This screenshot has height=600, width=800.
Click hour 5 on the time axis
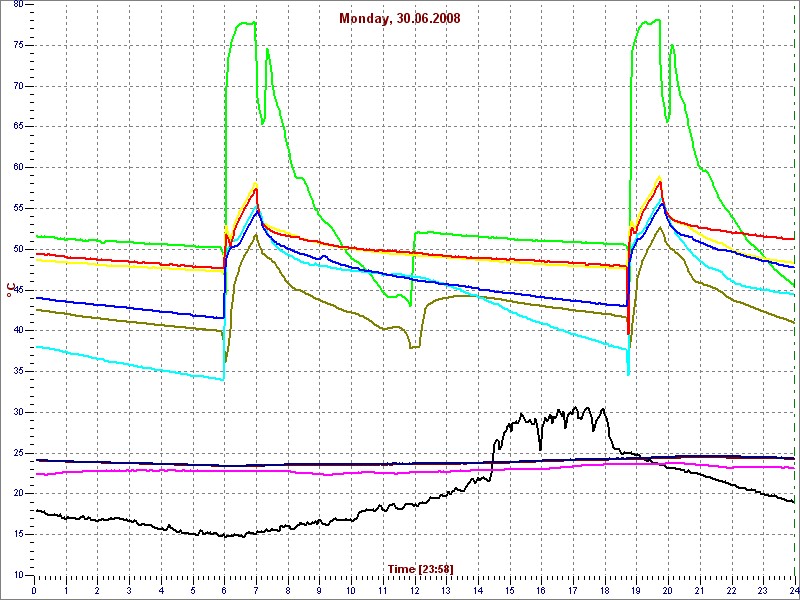193,590
